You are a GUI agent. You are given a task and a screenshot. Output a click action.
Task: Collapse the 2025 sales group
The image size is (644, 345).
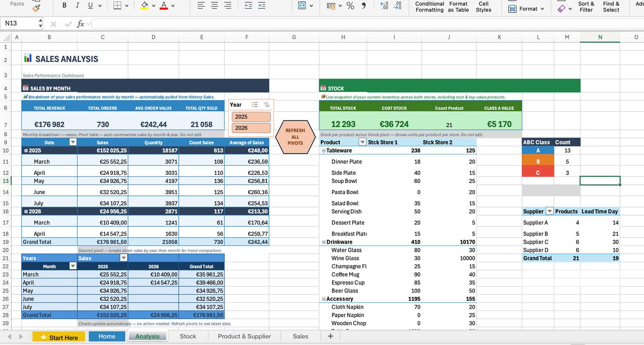[x=26, y=150]
